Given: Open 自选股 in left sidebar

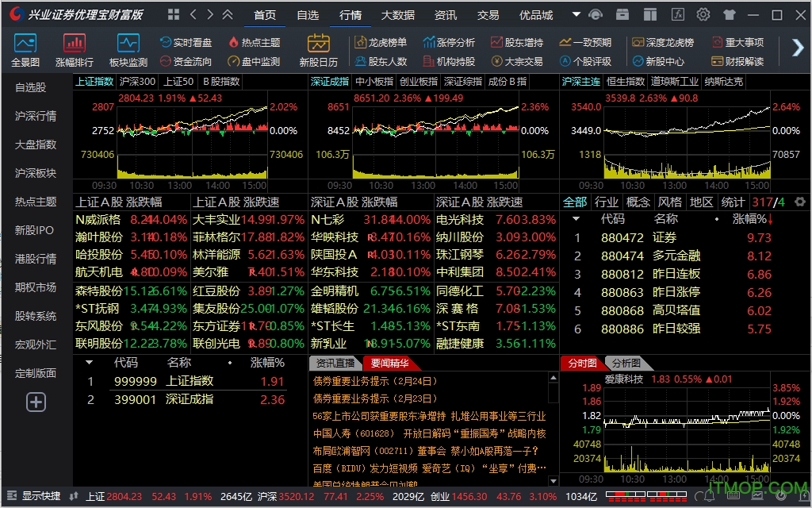Looking at the screenshot, I should point(31,87).
